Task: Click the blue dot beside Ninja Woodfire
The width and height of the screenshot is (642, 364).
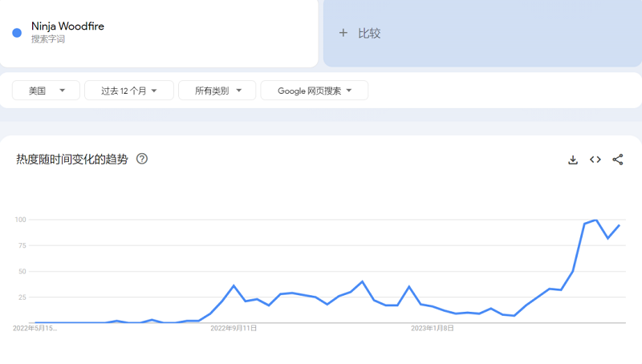Action: [17, 33]
